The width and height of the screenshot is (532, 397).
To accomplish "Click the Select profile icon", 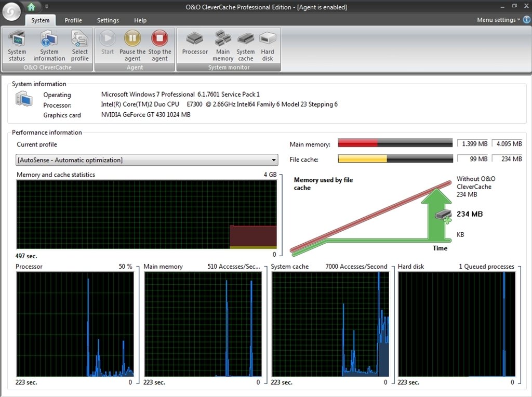I will click(x=79, y=46).
